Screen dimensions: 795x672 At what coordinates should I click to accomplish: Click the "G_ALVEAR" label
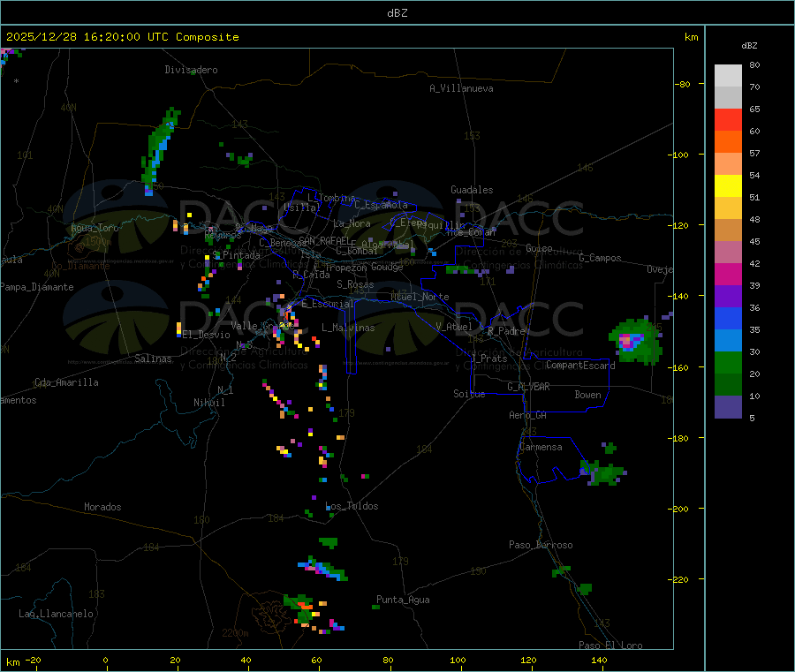[528, 387]
